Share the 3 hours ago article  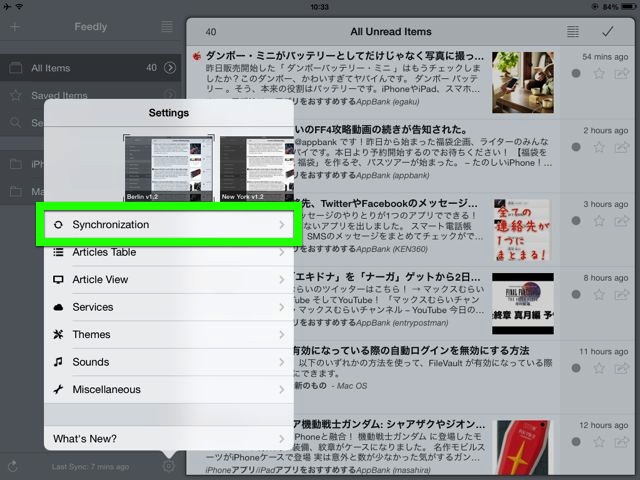click(622, 221)
